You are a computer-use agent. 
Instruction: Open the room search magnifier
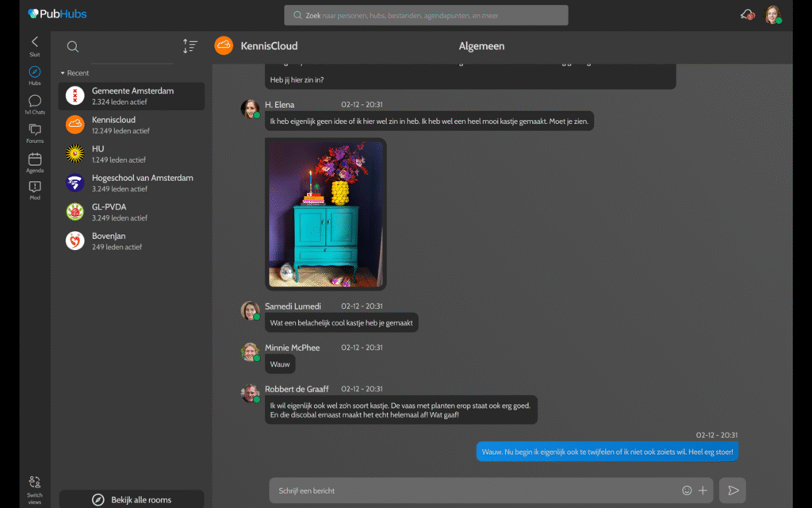(73, 46)
